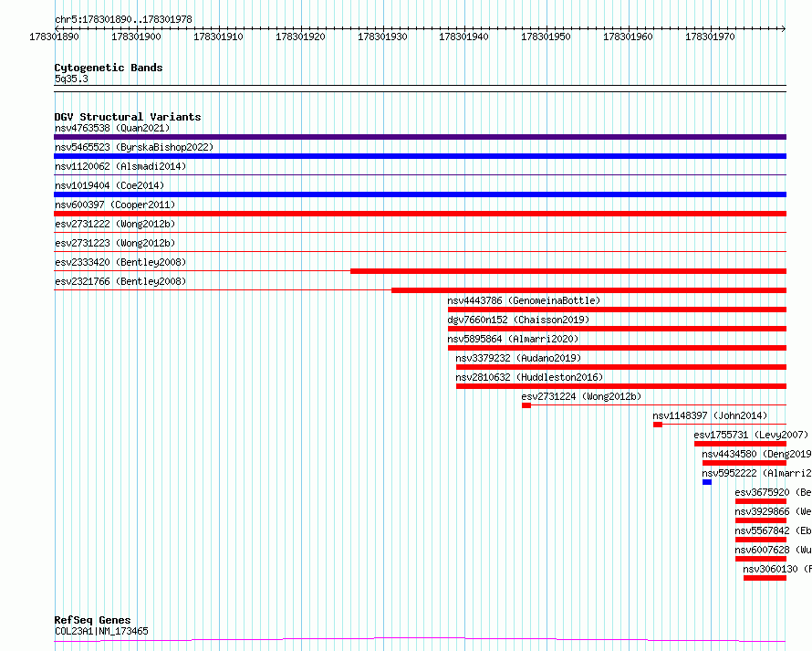Click red bar under dgv7660n152
Screen dimensions: 812x651
pos(618,329)
